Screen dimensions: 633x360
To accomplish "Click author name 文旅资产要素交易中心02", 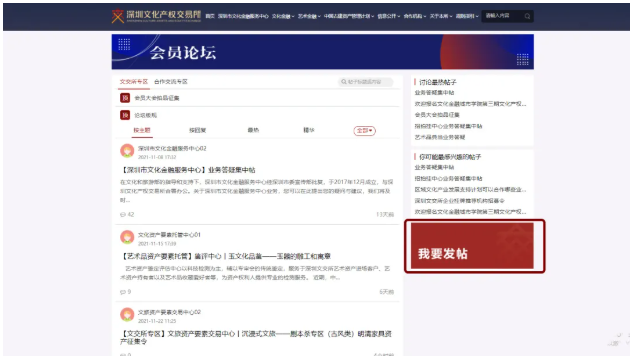I will click(169, 312).
